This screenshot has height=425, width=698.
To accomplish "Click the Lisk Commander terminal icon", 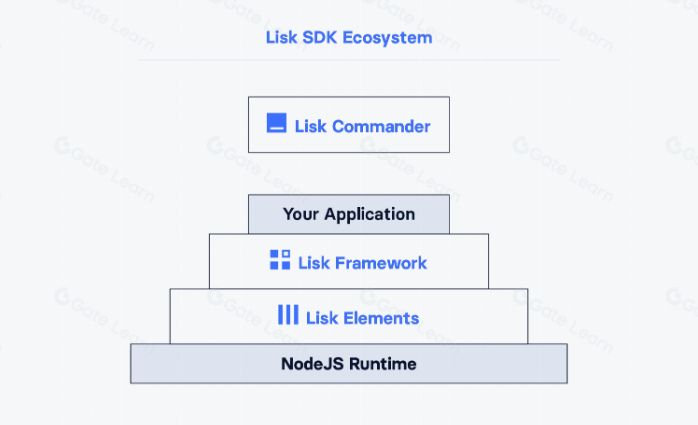I will click(277, 124).
